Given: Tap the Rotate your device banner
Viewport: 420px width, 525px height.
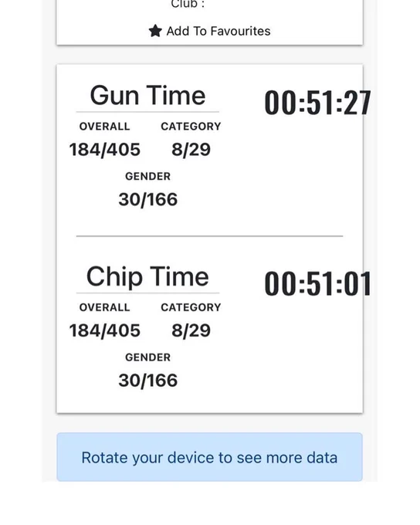Looking at the screenshot, I should [210, 457].
